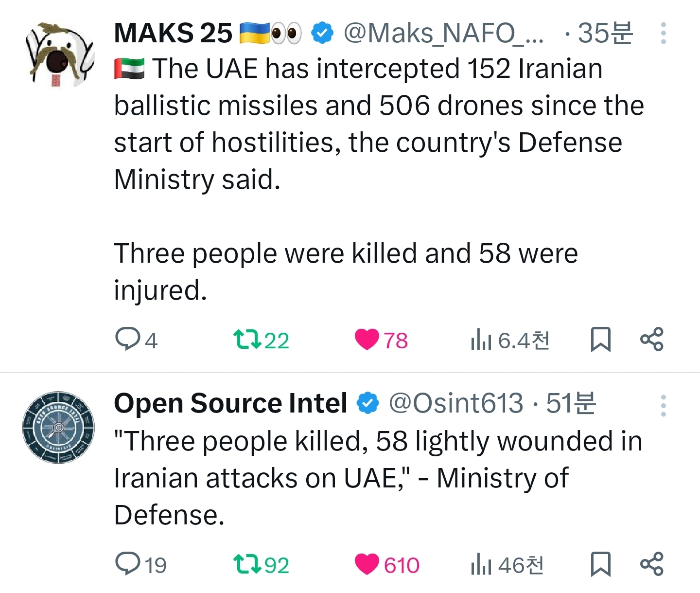
Task: Unlike Open Source Intel tweet heart
Action: click(x=367, y=564)
